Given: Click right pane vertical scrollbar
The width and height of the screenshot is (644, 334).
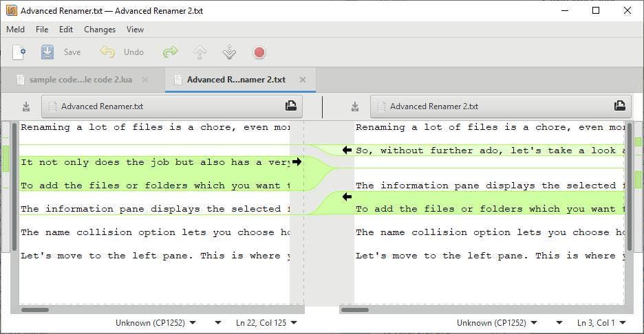Looking at the screenshot, I should [630, 187].
